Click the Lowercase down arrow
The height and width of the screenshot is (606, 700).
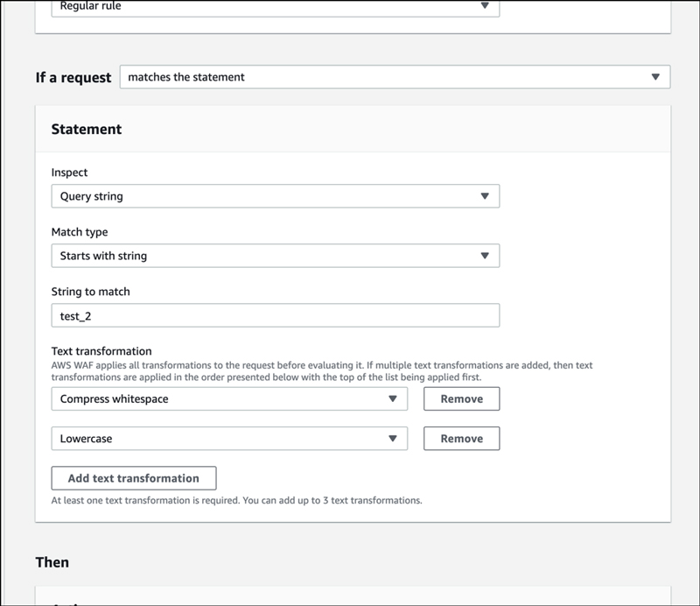tap(393, 438)
